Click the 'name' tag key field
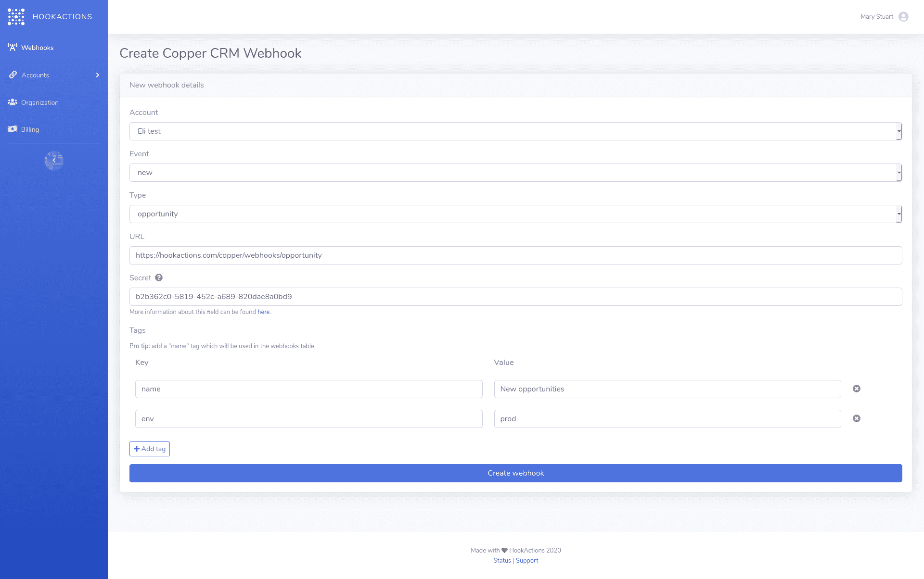Image resolution: width=924 pixels, height=579 pixels. tap(308, 389)
